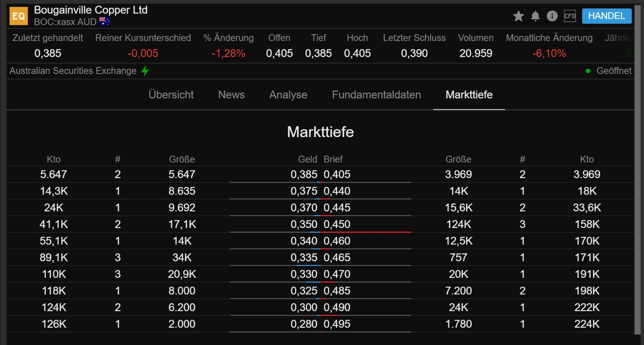Click the Tief value 0,385
Image resolution: width=644 pixels, height=345 pixels.
tap(318, 53)
